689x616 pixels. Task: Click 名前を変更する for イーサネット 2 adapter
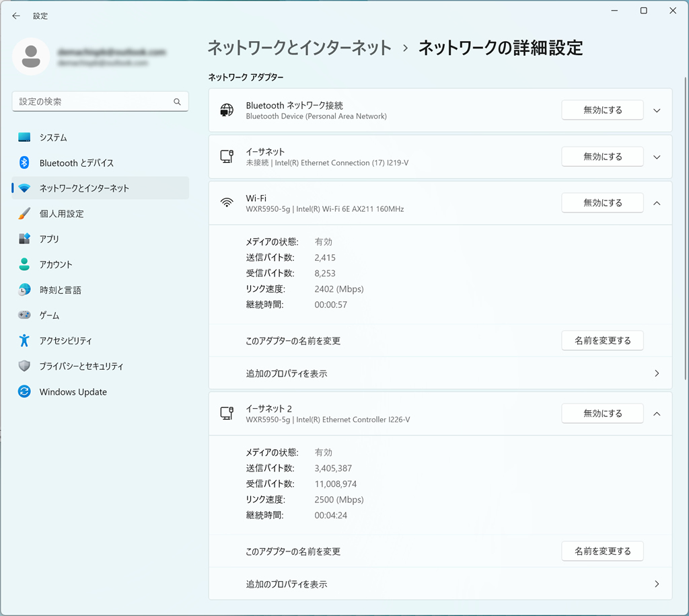602,551
